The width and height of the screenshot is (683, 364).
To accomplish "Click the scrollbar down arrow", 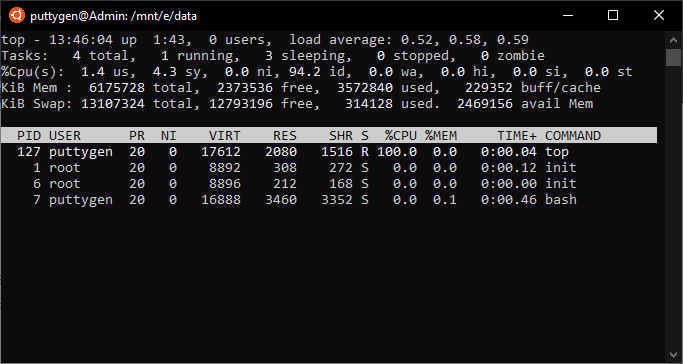I will click(x=673, y=354).
